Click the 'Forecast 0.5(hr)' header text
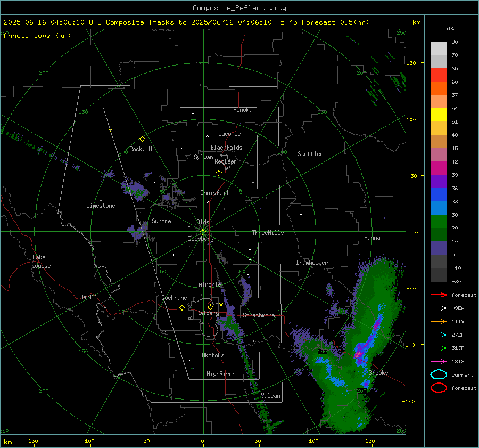 click(335, 22)
